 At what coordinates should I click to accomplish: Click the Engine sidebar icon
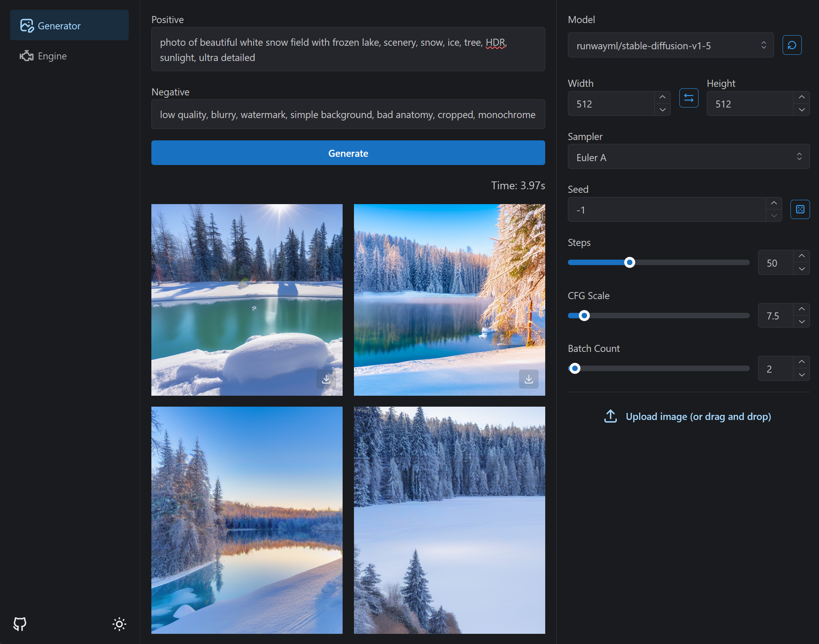pyautogui.click(x=27, y=56)
